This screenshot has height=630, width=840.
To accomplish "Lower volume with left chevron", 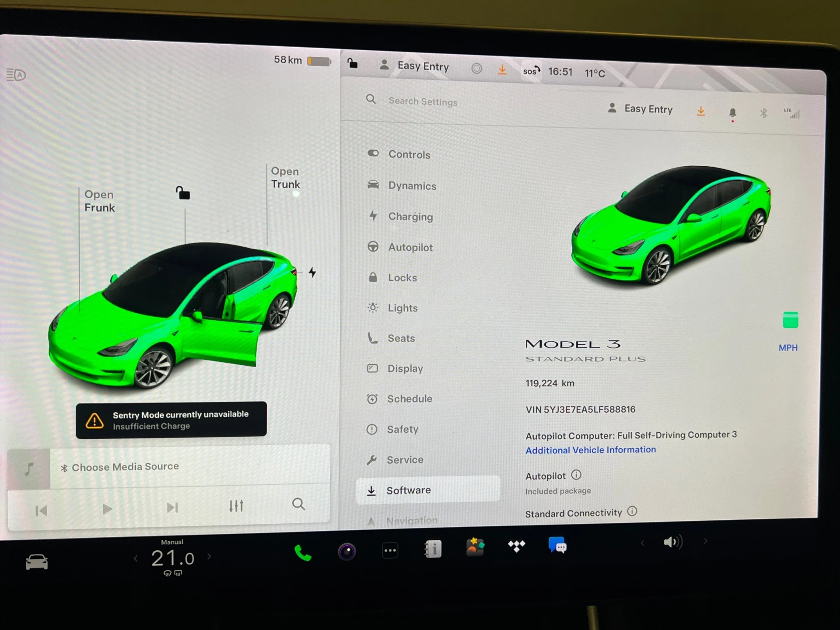I will pos(642,543).
